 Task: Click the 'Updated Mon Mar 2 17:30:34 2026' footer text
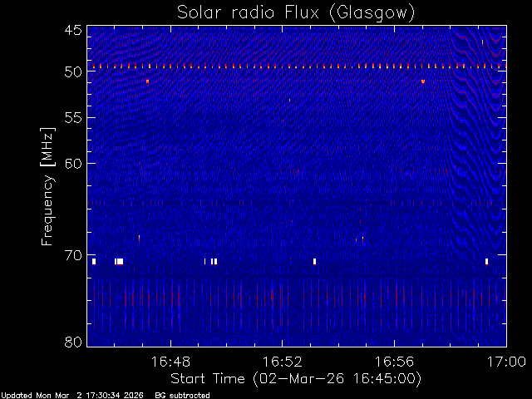[72, 396]
